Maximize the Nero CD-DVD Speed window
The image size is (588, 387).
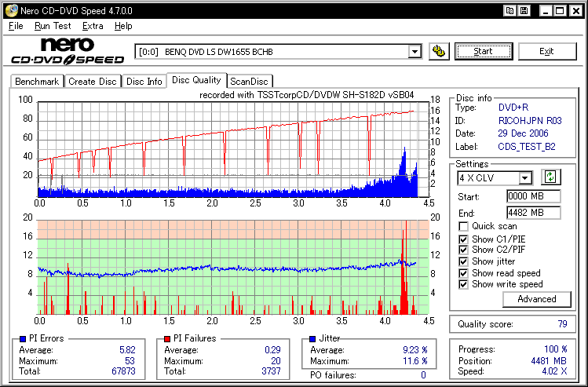[560, 10]
